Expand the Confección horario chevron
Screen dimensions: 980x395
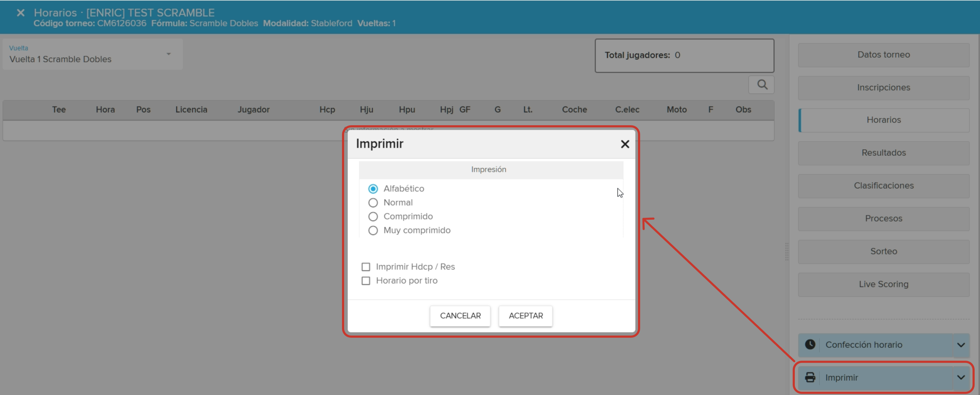[961, 345]
